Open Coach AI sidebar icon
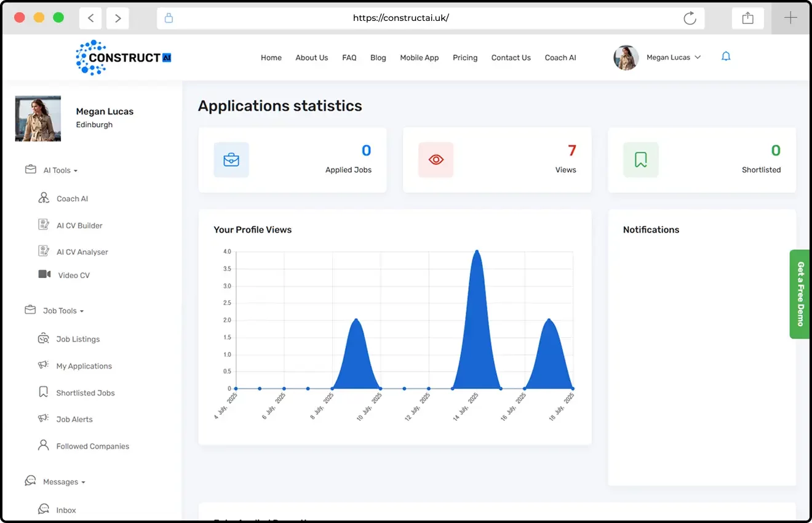The width and height of the screenshot is (812, 523). [x=44, y=198]
